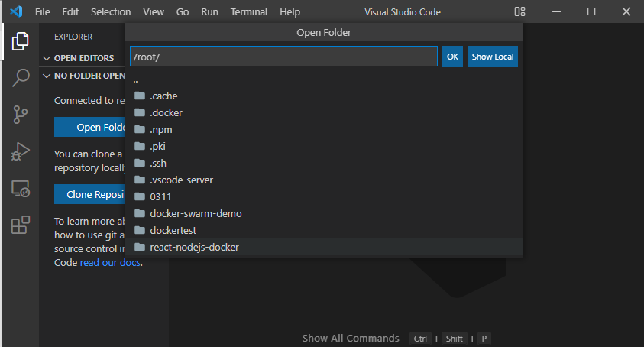
Task: Select the 0311 folder name
Action: pyautogui.click(x=160, y=197)
